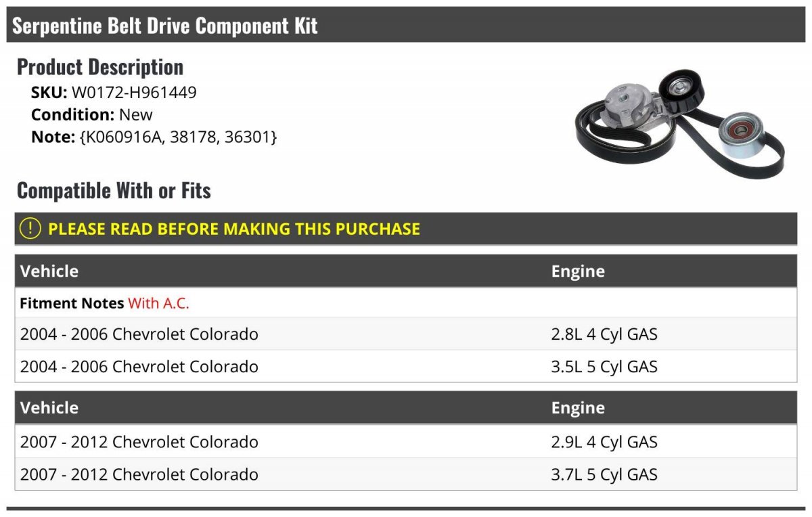
Task: Click the Condition: New line
Action: click(x=92, y=114)
